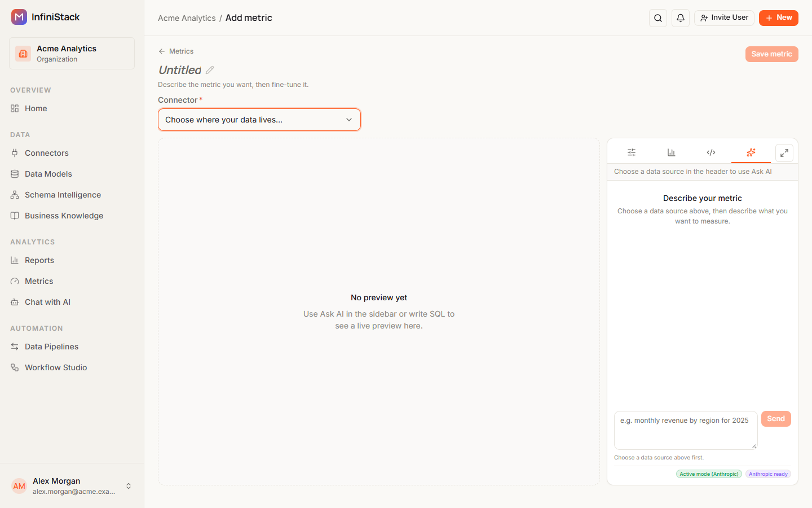Open Metrics in the sidebar
The height and width of the screenshot is (508, 812).
click(x=72, y=281)
